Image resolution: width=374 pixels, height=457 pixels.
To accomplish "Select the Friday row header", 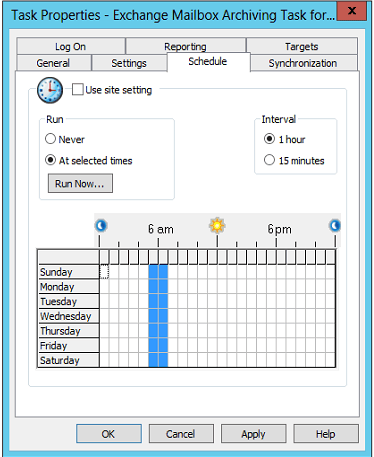I will tap(68, 345).
